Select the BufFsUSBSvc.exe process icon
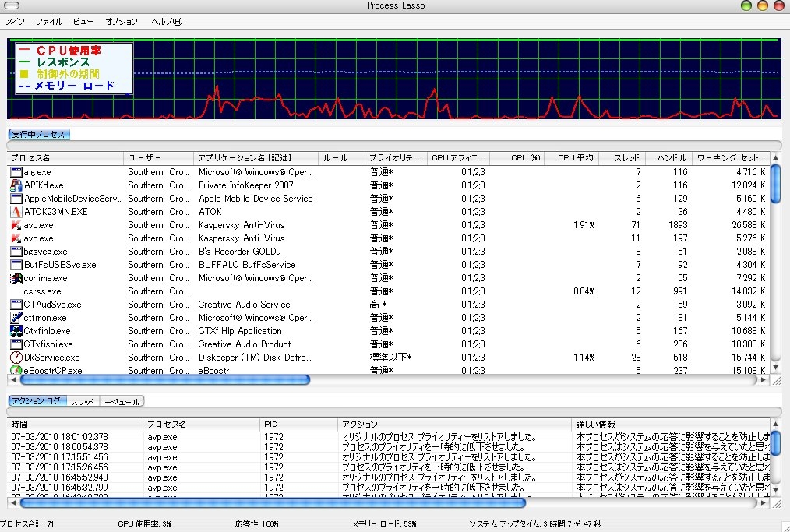The width and height of the screenshot is (790, 532). click(16, 265)
